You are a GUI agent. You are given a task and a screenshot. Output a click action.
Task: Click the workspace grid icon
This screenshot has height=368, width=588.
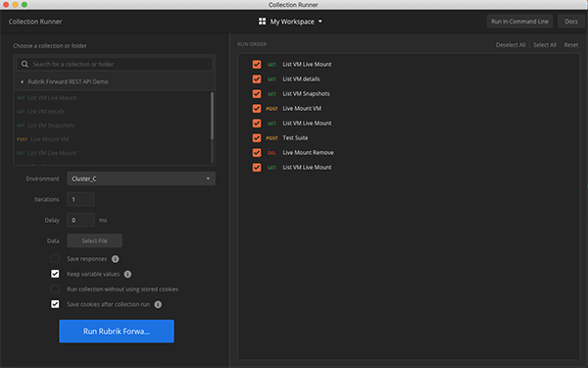[x=262, y=22]
